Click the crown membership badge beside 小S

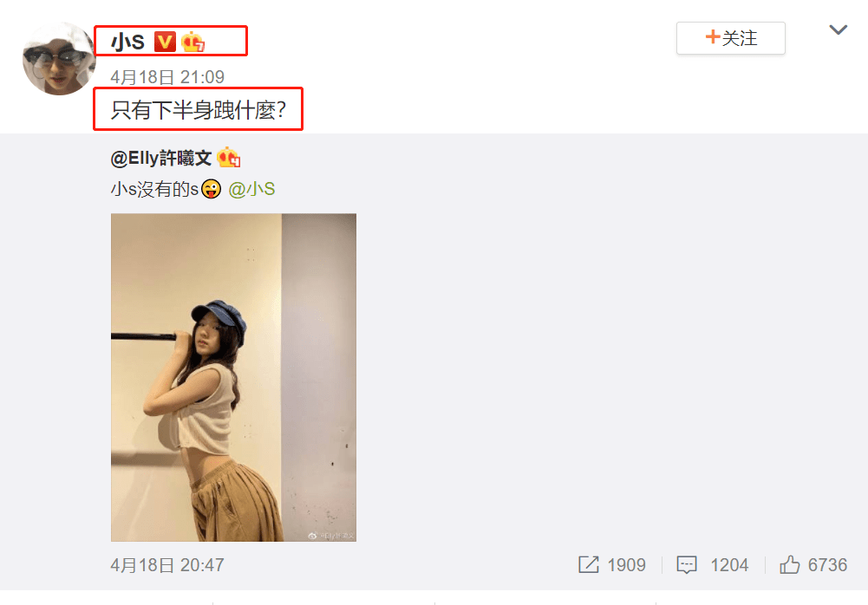(193, 42)
